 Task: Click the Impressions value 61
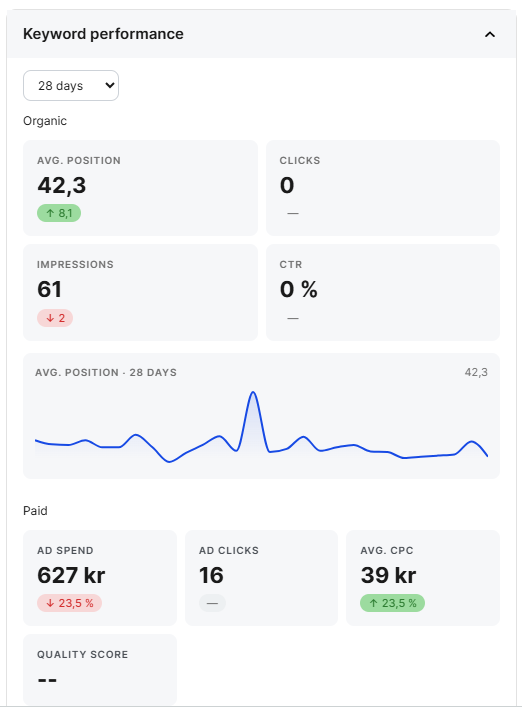[x=49, y=289]
